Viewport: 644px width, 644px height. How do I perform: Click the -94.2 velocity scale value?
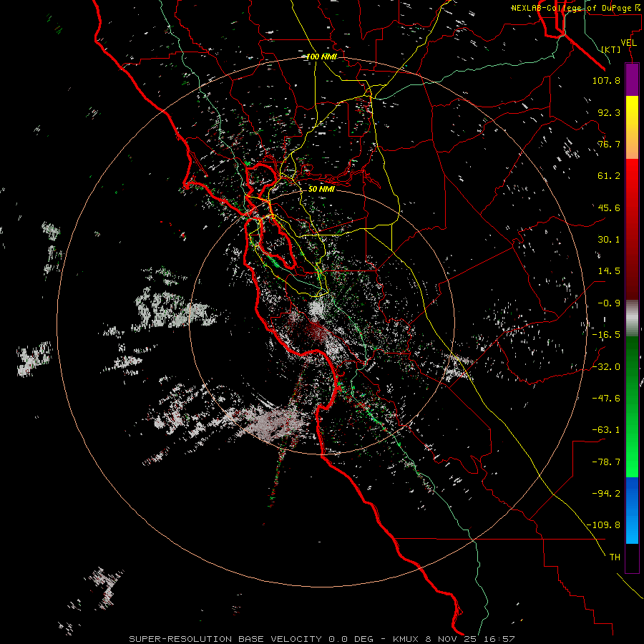[606, 494]
